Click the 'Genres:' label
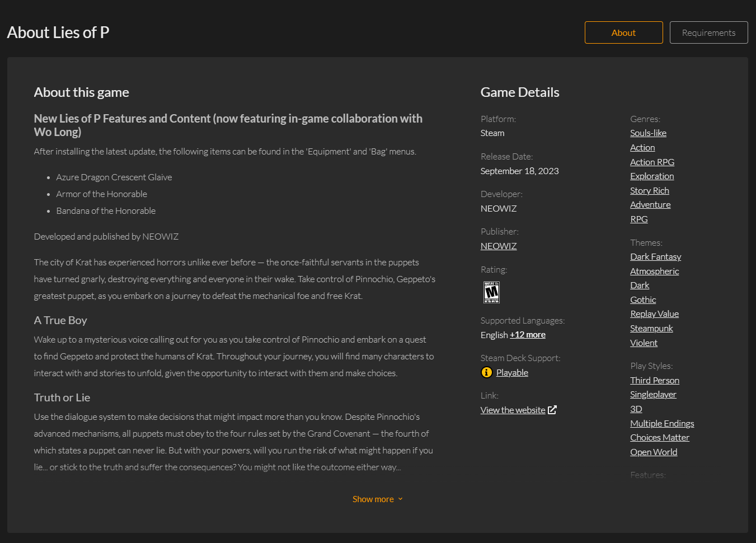 [645, 119]
